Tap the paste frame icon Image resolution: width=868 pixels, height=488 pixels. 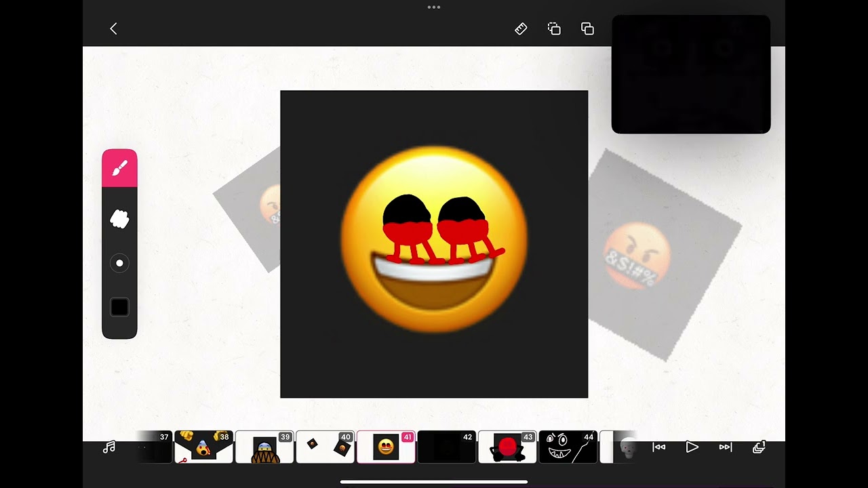(x=587, y=28)
